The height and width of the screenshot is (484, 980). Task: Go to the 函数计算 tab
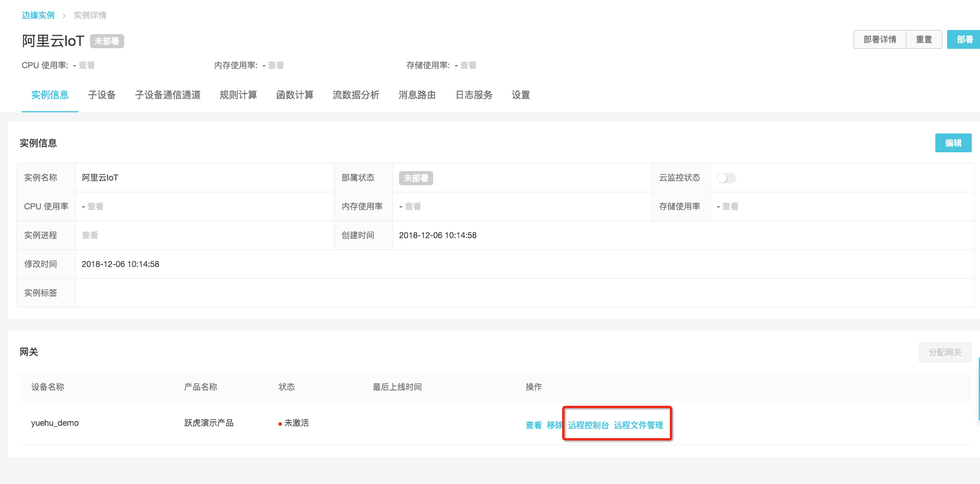click(295, 95)
